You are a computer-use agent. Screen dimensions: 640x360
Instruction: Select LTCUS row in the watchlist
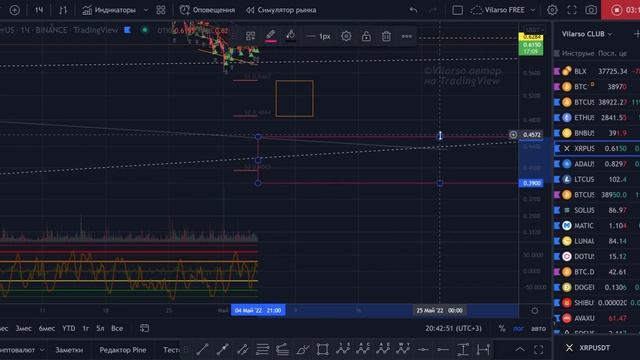pyautogui.click(x=597, y=179)
